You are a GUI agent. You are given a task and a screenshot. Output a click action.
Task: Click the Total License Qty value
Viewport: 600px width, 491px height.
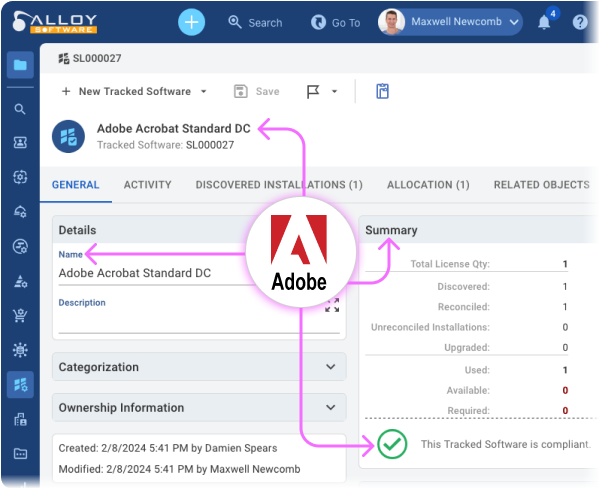coord(565,264)
